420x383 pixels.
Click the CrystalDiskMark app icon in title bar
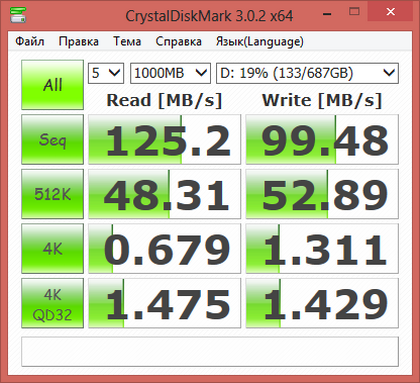click(18, 15)
